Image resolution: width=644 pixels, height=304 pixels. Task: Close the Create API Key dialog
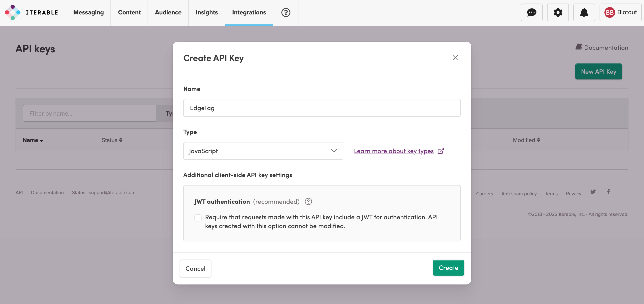point(455,58)
